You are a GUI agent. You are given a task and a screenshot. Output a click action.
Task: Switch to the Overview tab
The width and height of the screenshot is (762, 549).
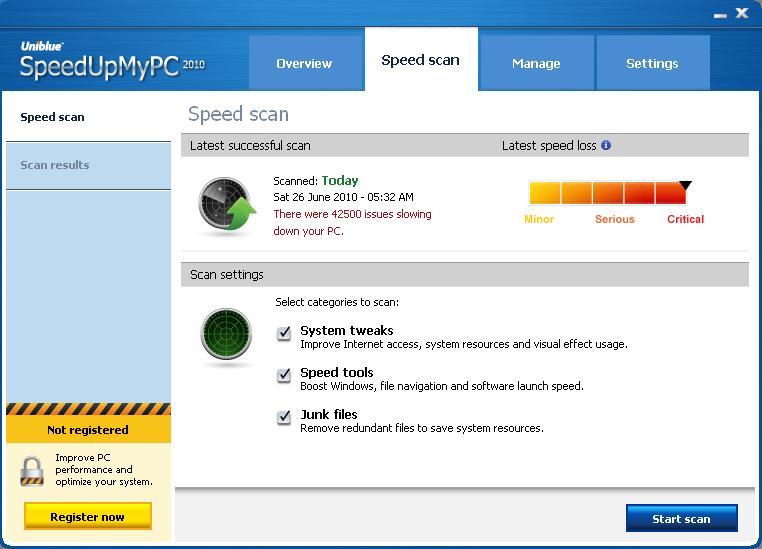tap(306, 63)
